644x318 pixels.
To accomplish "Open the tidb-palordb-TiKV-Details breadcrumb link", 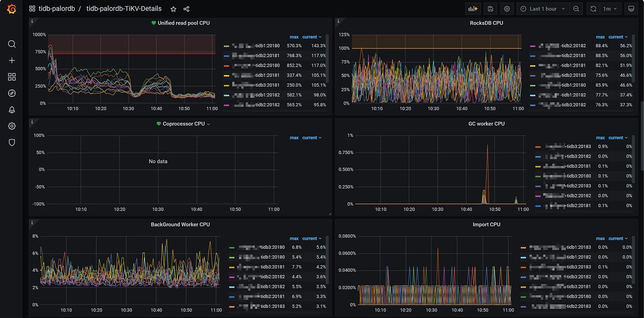I will [124, 9].
